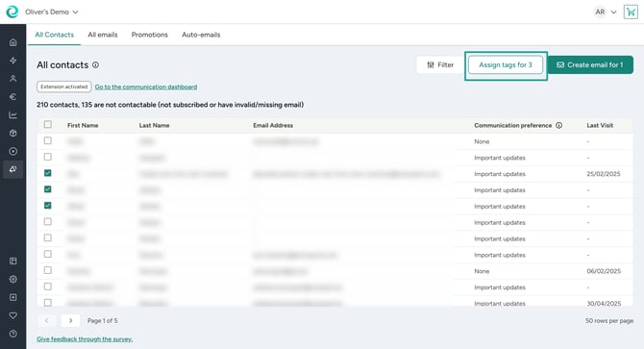The image size is (644, 349).
Task: Click the Communication preference column header
Action: [x=513, y=125]
